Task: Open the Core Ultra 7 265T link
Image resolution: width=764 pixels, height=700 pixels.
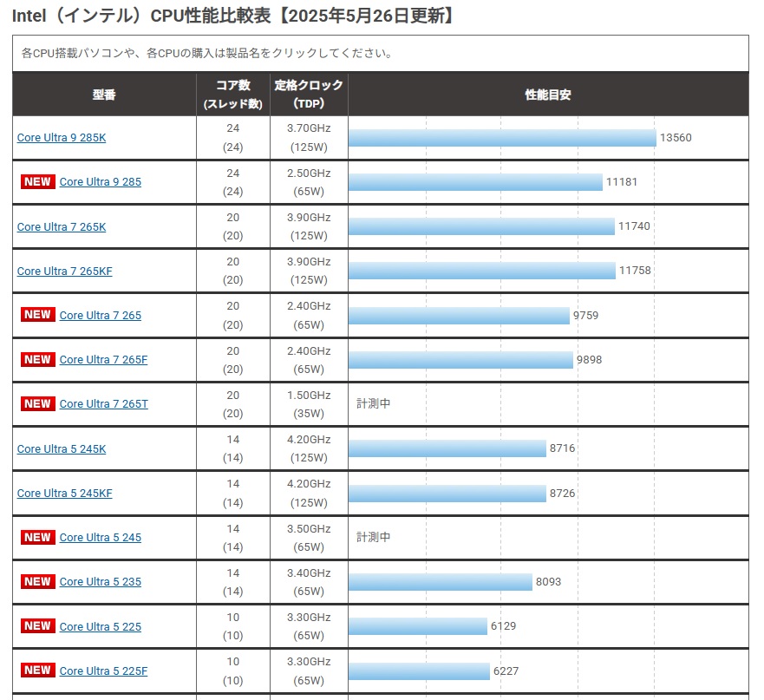Action: point(104,404)
